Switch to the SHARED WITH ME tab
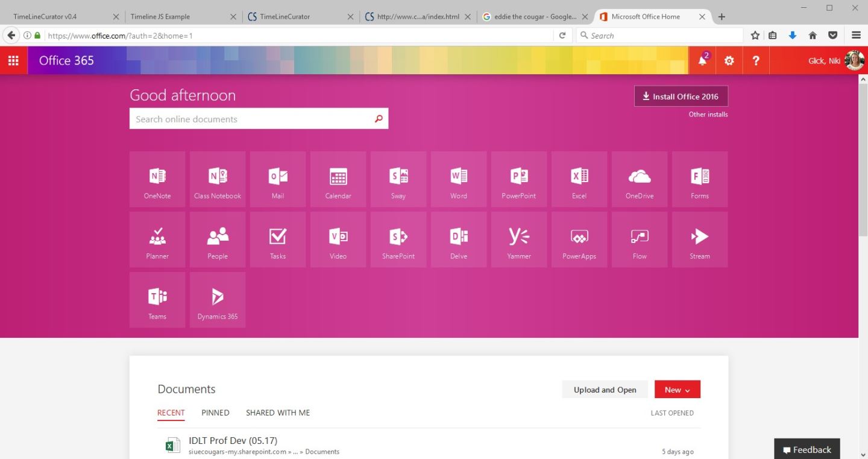 278,413
